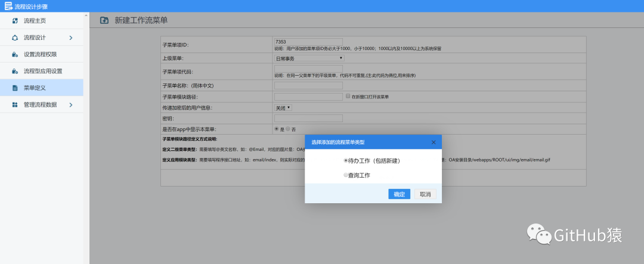The height and width of the screenshot is (264, 644).
Task: Click the sidebar scrollbar up arrow
Action: click(86, 15)
